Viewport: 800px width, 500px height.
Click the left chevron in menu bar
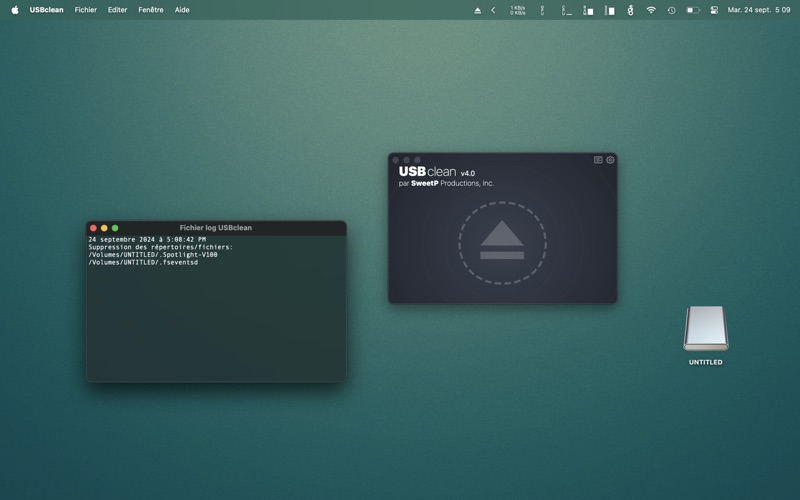493,10
